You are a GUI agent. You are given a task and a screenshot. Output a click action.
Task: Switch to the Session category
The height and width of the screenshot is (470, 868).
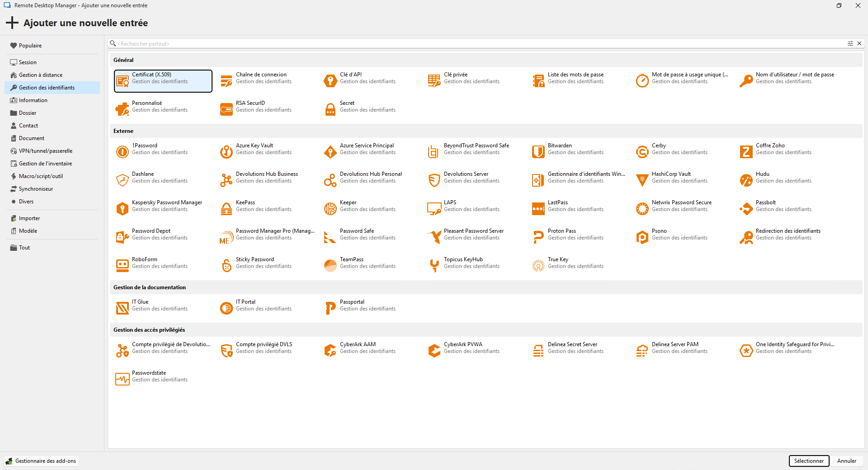(52, 62)
